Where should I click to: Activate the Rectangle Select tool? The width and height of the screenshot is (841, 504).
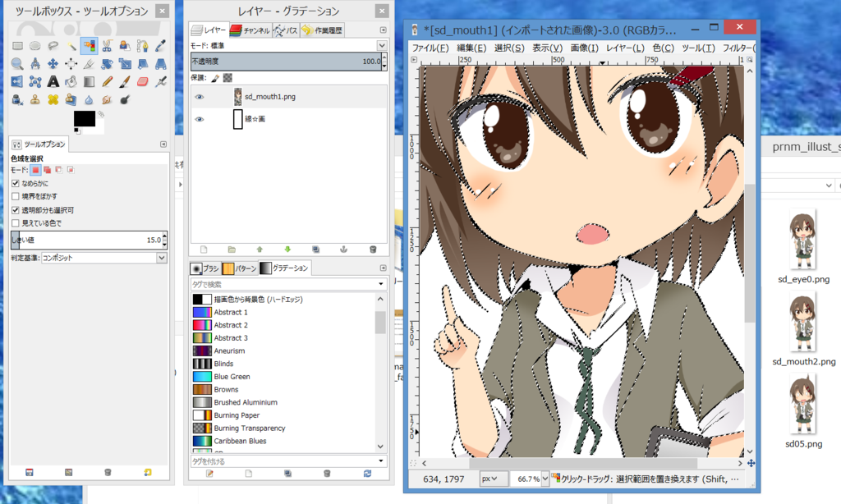16,45
